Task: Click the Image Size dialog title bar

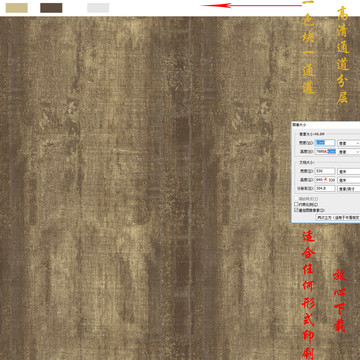Action: [326, 125]
